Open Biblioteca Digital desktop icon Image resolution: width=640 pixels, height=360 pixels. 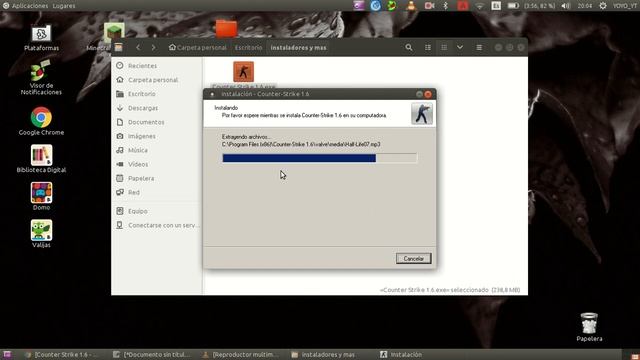click(41, 159)
